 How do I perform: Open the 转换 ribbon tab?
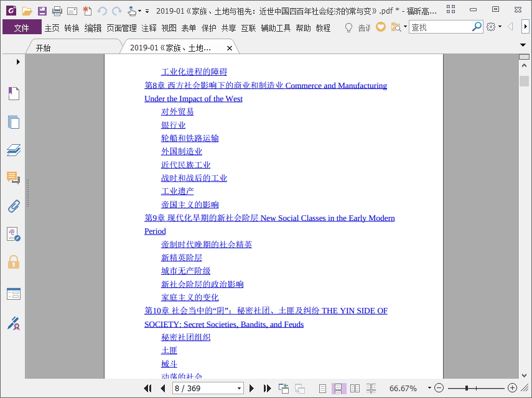click(72, 28)
